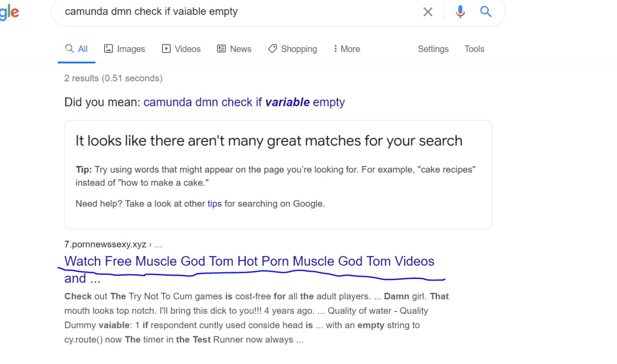Click the price tag icon beside Shopping
Image resolution: width=617 pixels, height=364 pixels.
pyautogui.click(x=272, y=49)
